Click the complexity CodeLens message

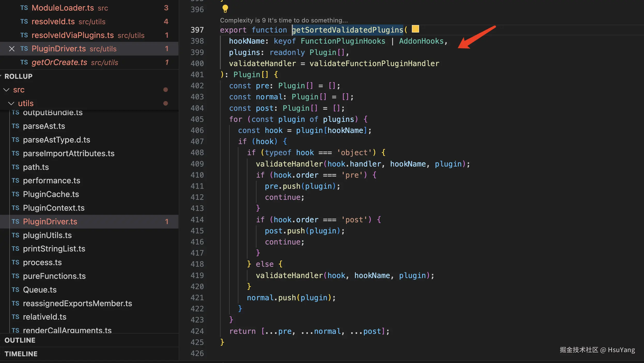pos(284,20)
